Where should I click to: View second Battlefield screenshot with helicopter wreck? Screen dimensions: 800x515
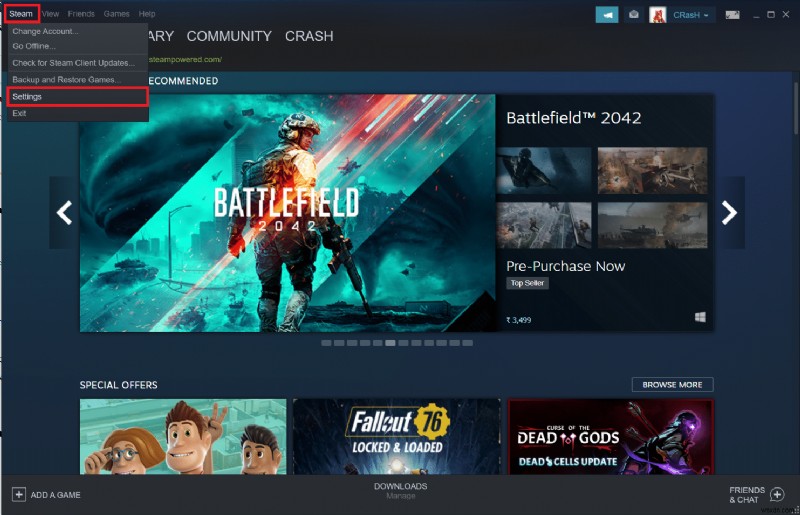point(653,170)
